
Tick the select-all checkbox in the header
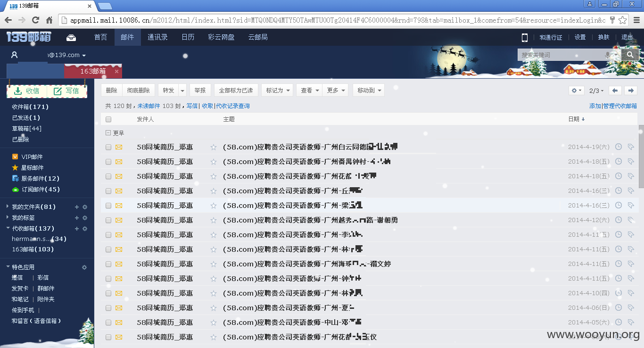(108, 119)
